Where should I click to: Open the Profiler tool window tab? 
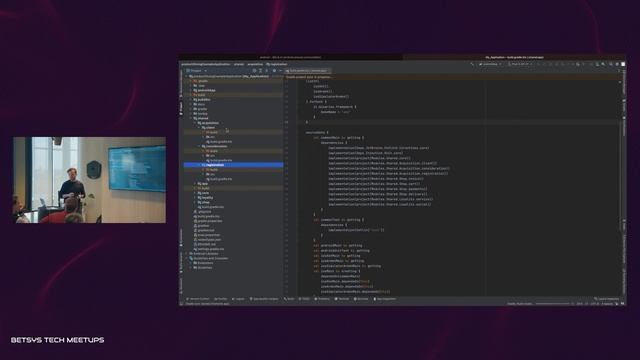(221, 299)
